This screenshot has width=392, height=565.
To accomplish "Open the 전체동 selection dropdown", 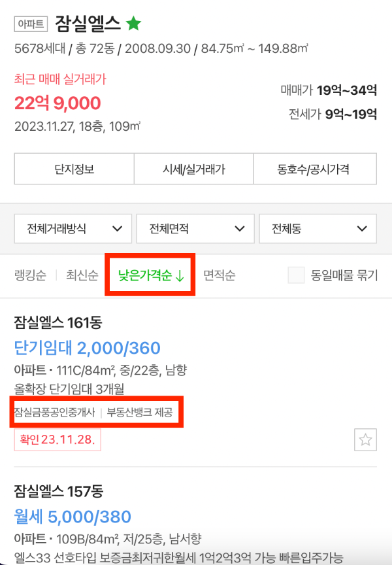I will pyautogui.click(x=318, y=228).
